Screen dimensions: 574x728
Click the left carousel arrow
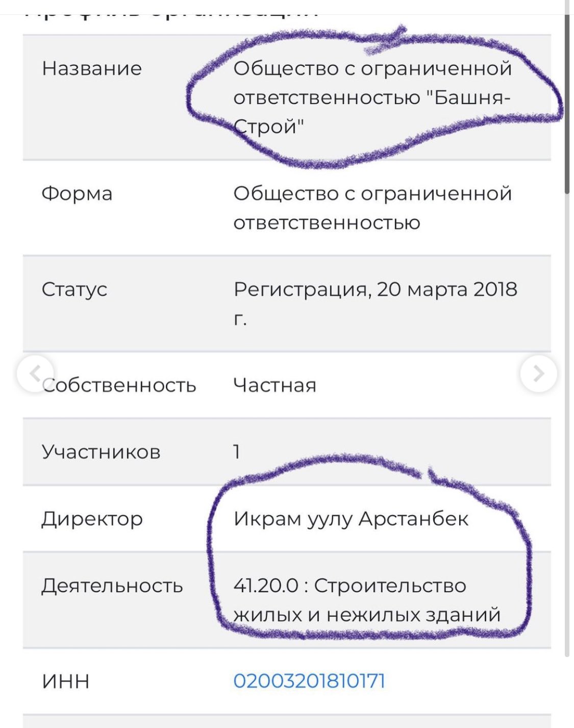(35, 374)
